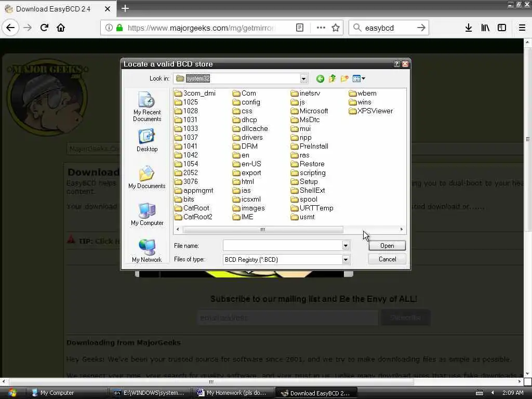
Task: Select the Microsoft folder
Action: tap(310, 111)
